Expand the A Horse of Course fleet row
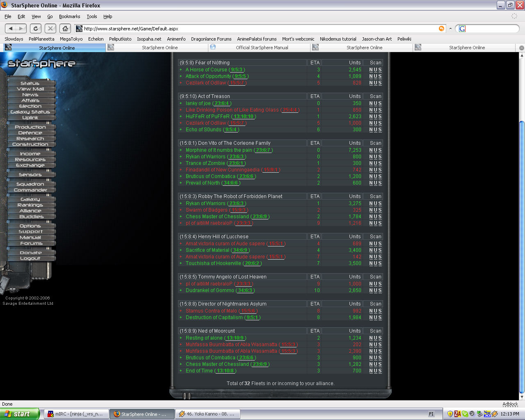The width and height of the screenshot is (525, 420). pyautogui.click(x=180, y=70)
